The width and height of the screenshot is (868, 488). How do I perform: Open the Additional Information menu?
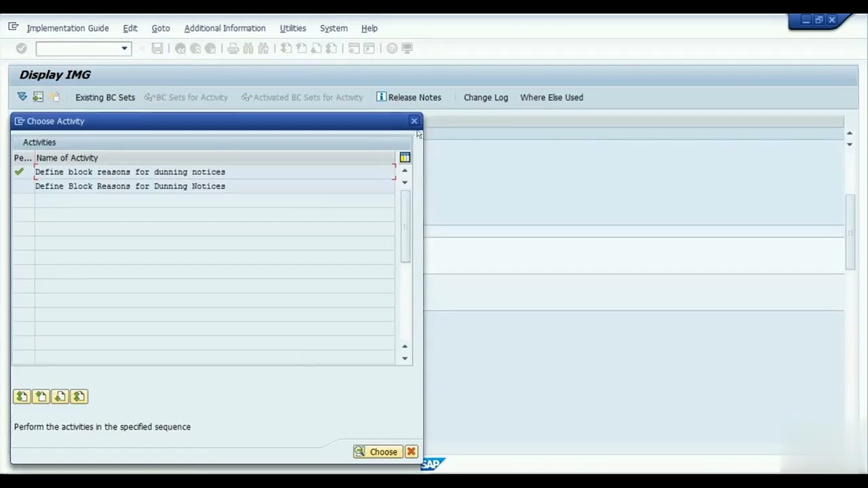tap(225, 28)
